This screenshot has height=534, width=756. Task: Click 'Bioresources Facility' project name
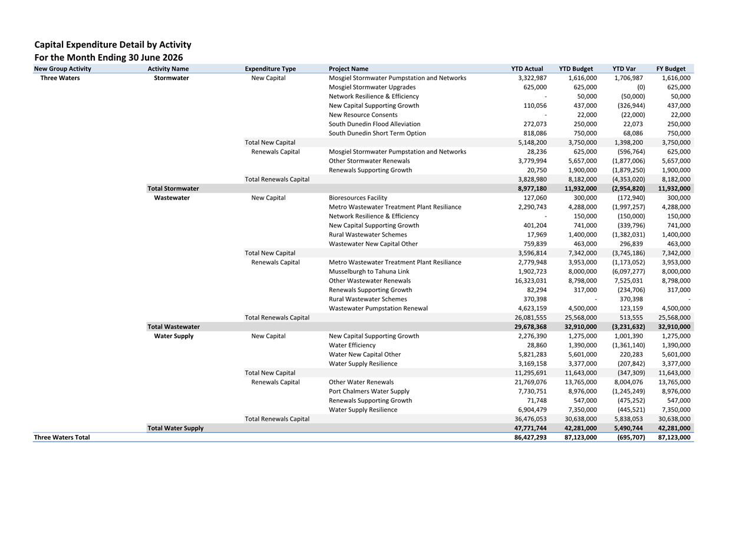point(358,198)
